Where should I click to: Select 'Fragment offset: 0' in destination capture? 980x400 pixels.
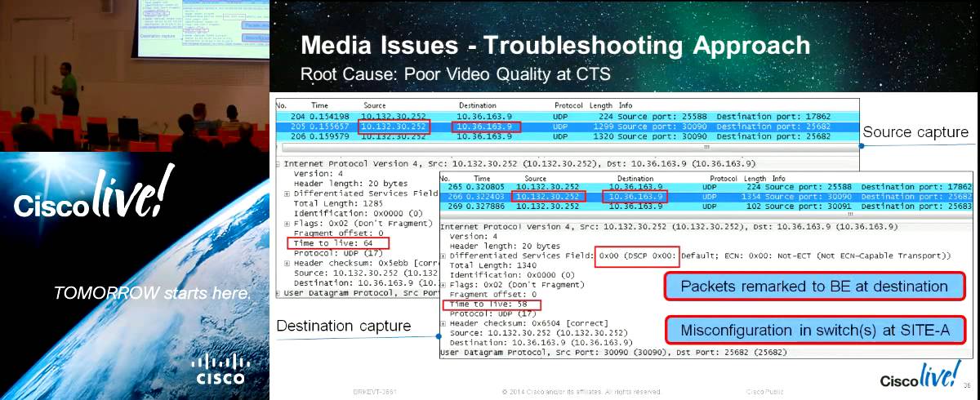493,295
